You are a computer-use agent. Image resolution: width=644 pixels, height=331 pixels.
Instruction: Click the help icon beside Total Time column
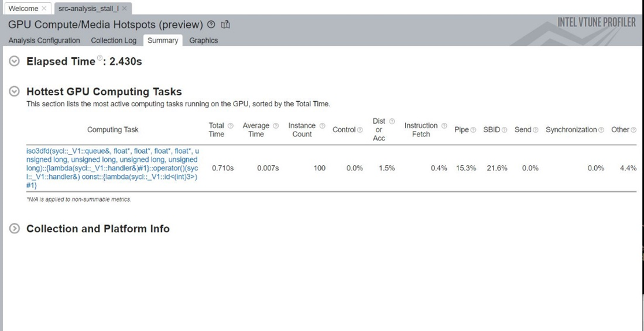(230, 126)
